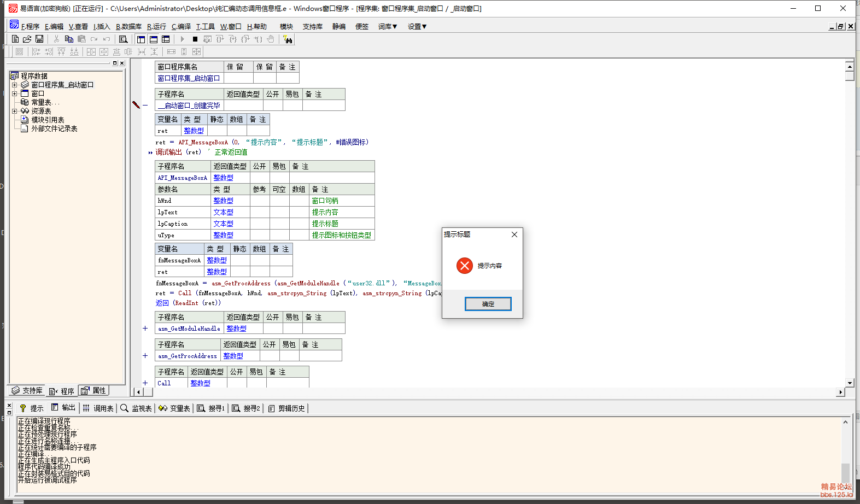This screenshot has width=860, height=504.
Task: Click the horizontal scrollbar right arrow
Action: (840, 392)
